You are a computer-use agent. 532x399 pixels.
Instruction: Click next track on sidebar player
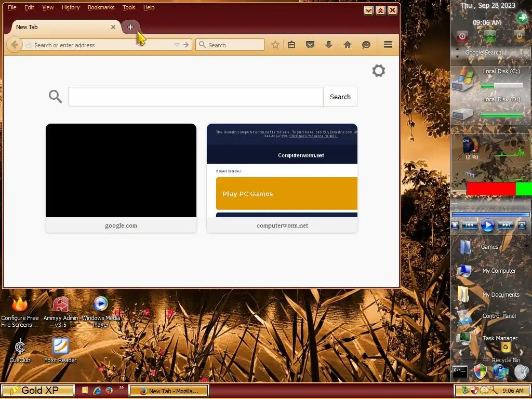coord(506,225)
